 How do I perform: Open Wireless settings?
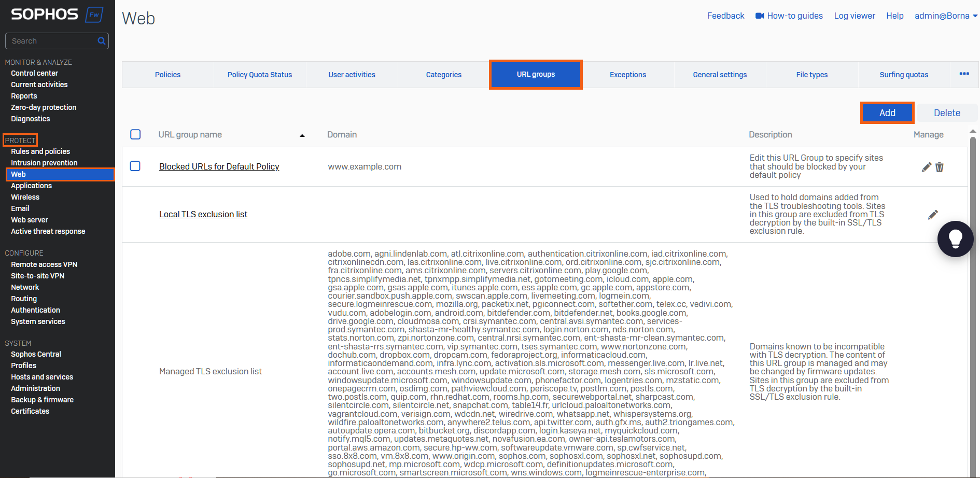pos(25,197)
